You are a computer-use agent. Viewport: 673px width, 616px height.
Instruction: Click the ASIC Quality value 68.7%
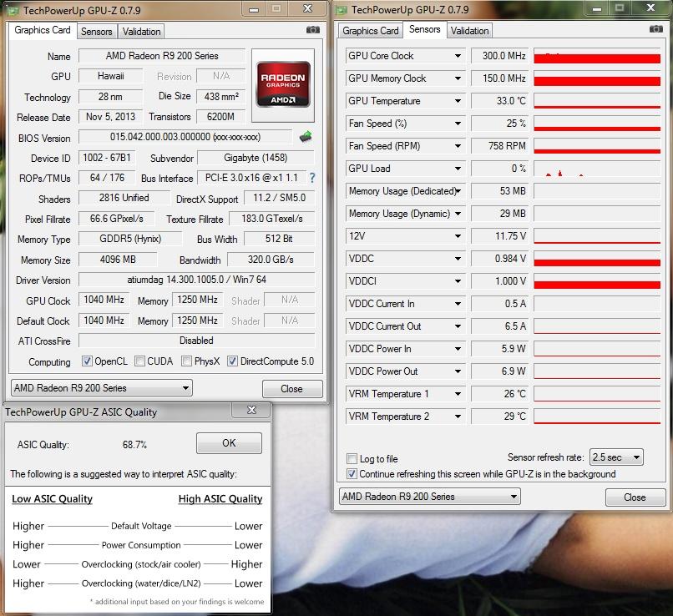click(x=134, y=445)
